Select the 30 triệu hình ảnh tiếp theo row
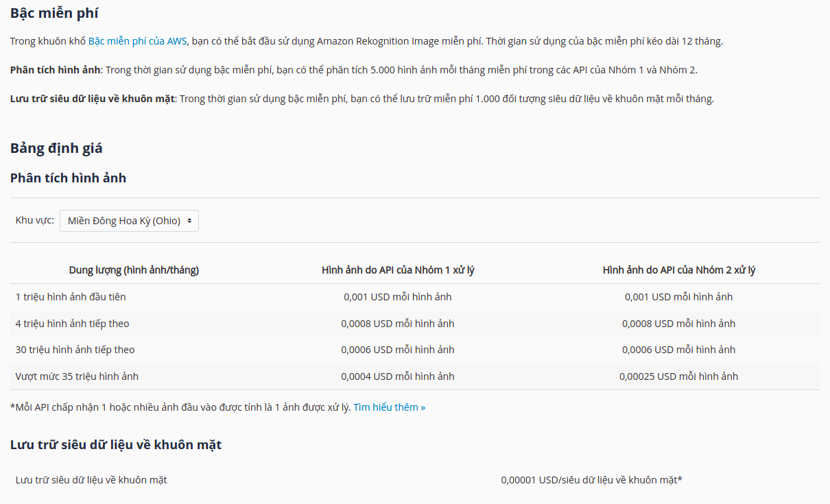This screenshot has width=830, height=504. 75,350
